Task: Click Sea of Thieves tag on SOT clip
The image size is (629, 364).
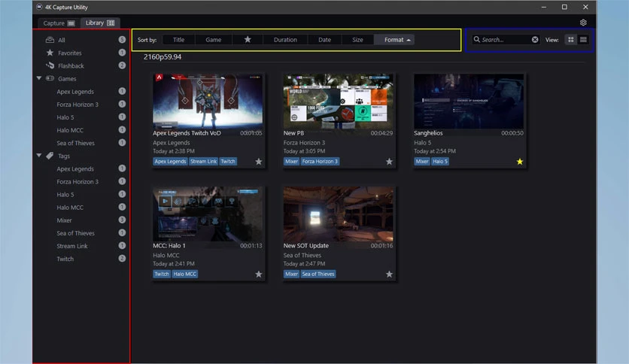Action: click(x=318, y=274)
